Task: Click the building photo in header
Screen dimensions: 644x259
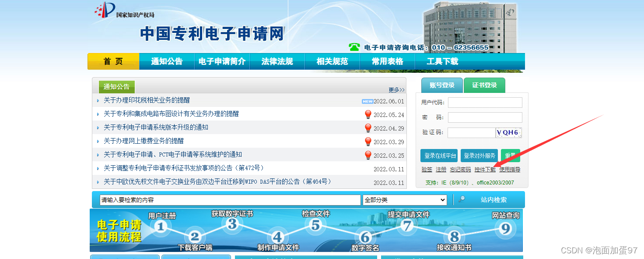Action: [x=470, y=27]
